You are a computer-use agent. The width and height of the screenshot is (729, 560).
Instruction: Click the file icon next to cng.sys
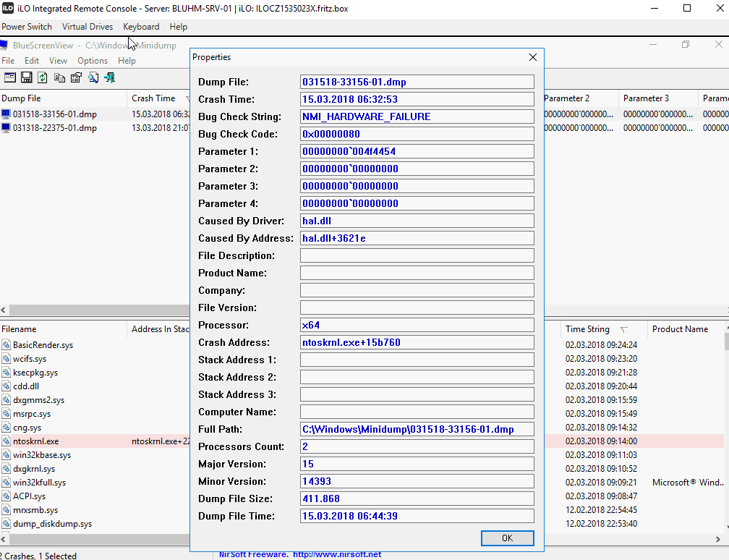(6, 428)
